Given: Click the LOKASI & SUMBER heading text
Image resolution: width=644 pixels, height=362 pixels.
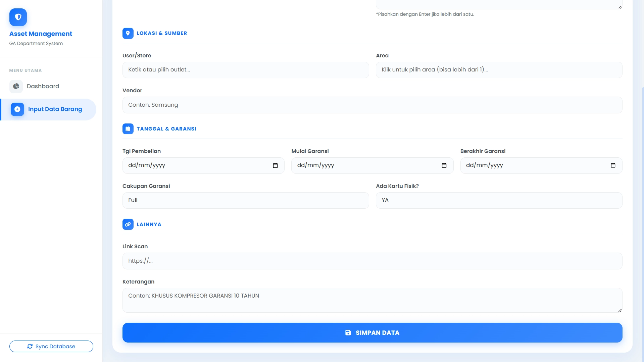Looking at the screenshot, I should tap(162, 33).
